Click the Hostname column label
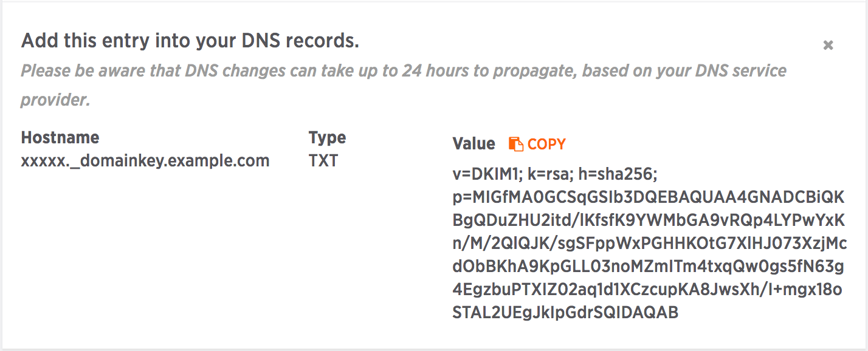This screenshot has width=868, height=351. 60,138
